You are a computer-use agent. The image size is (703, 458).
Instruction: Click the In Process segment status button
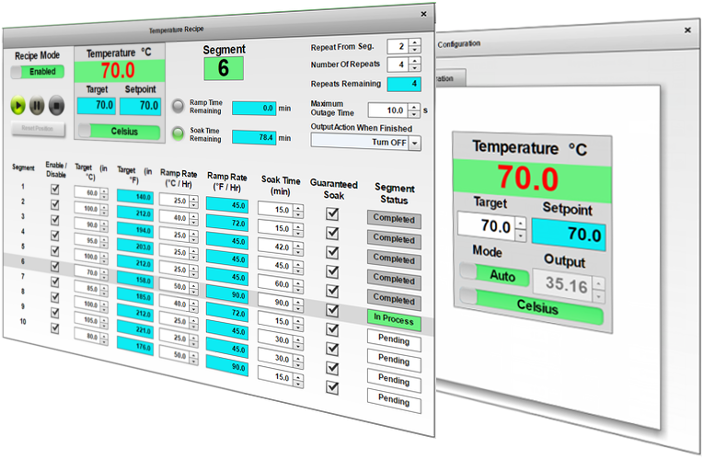pyautogui.click(x=394, y=321)
